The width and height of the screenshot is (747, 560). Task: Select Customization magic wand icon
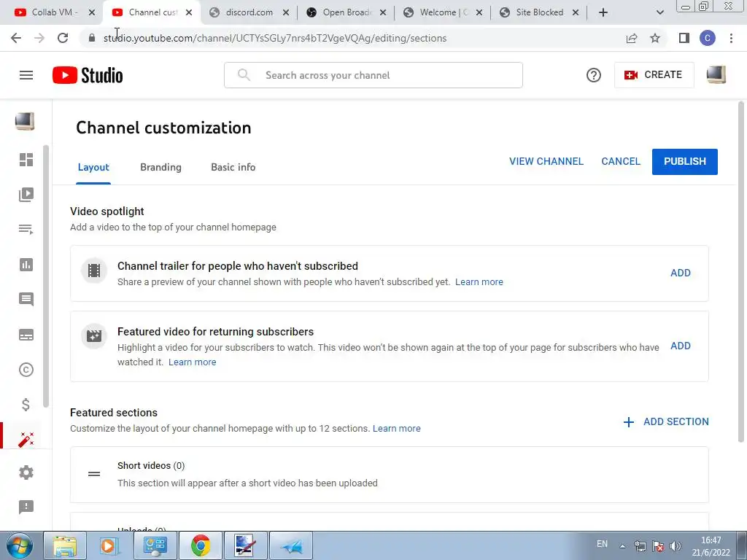26,440
